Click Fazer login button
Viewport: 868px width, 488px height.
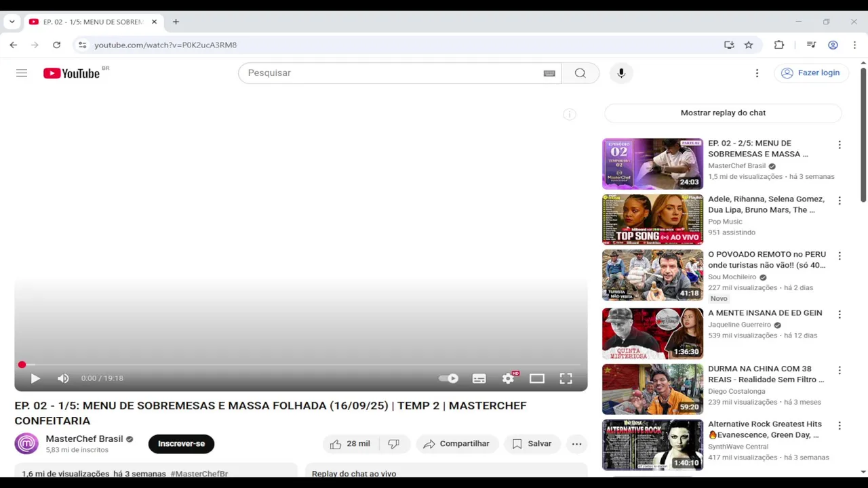tap(811, 73)
